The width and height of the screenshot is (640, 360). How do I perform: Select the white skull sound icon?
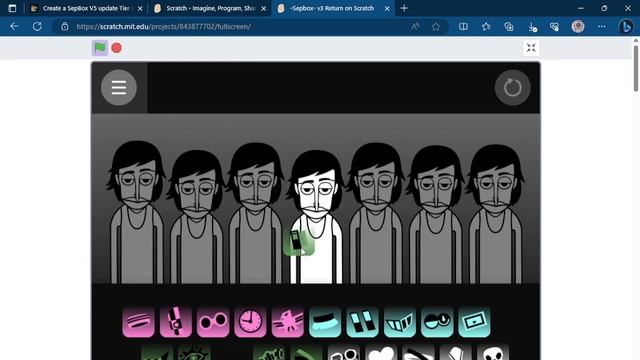(493, 352)
